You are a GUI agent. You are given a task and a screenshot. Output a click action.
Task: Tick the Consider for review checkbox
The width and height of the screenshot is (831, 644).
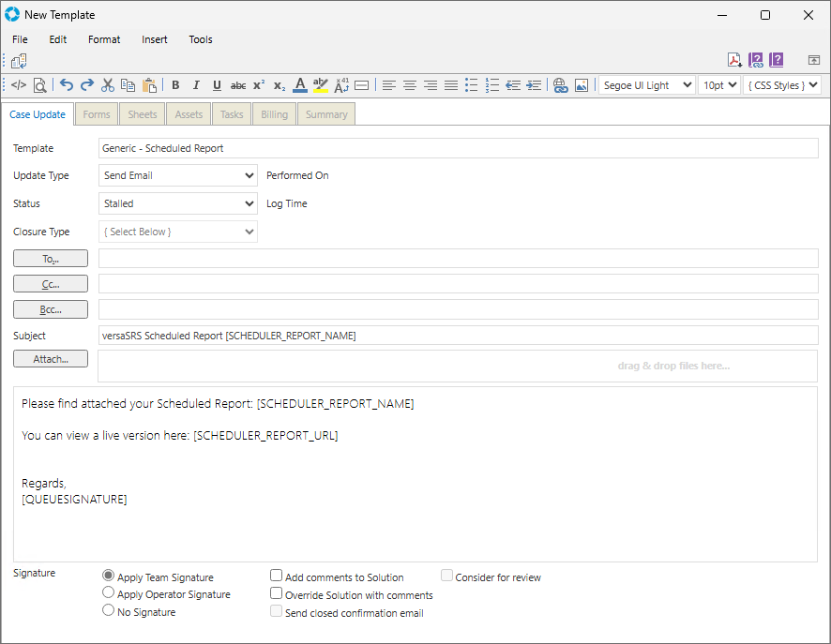click(446, 576)
